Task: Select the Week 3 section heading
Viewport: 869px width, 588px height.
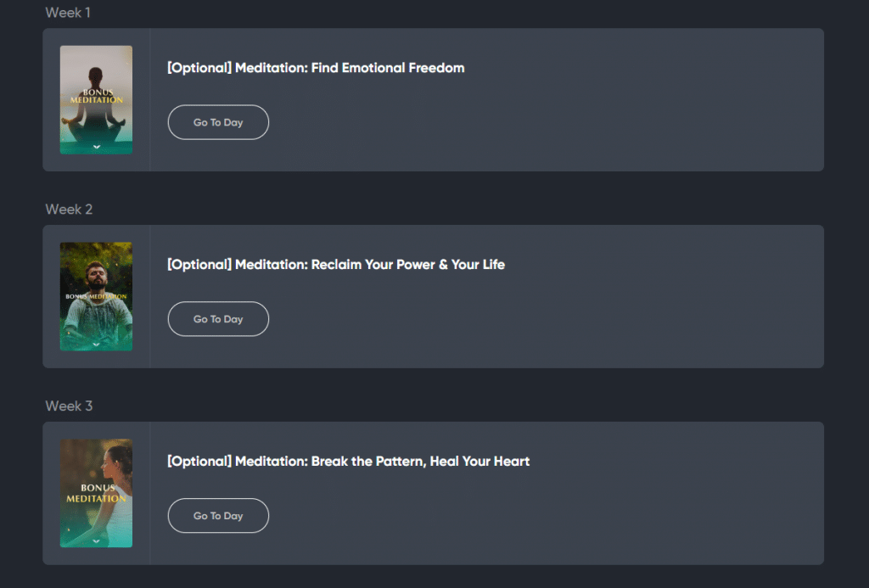Action: (69, 406)
